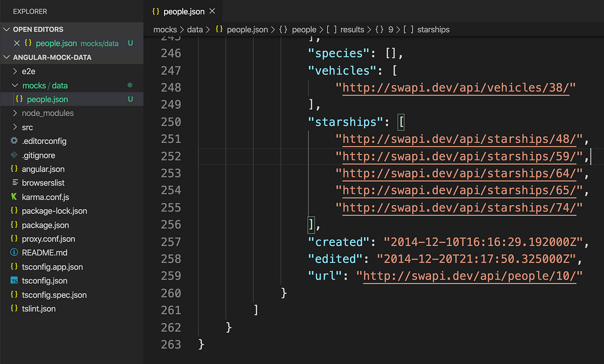Click the unsaved changes dot on mocks/data folder
Viewport: 604px width, 364px height.
130,85
